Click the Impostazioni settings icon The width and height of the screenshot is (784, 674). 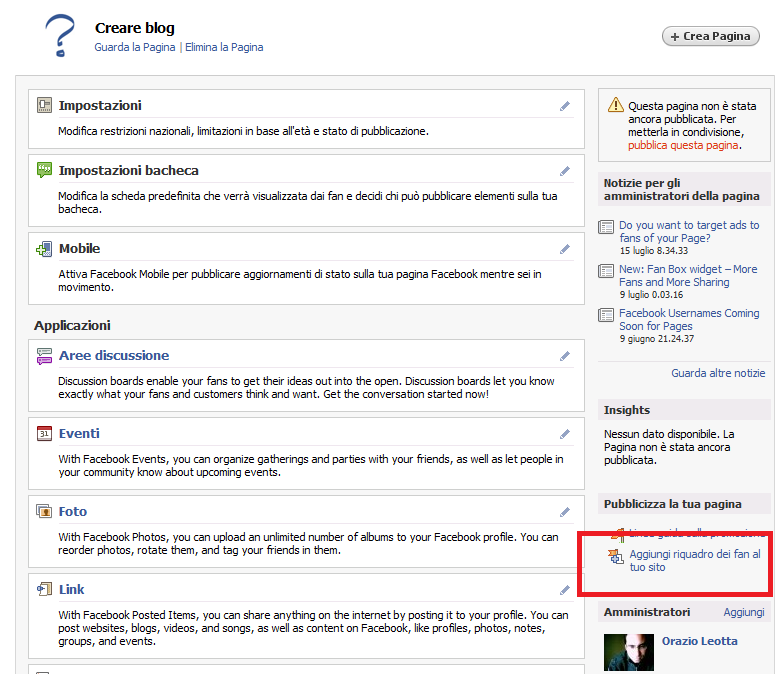(44, 105)
